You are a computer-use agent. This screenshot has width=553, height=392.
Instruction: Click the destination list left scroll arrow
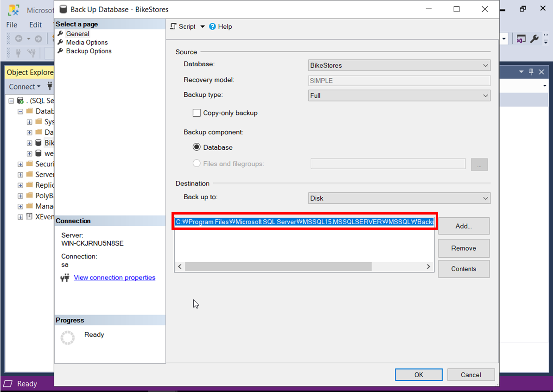(180, 266)
